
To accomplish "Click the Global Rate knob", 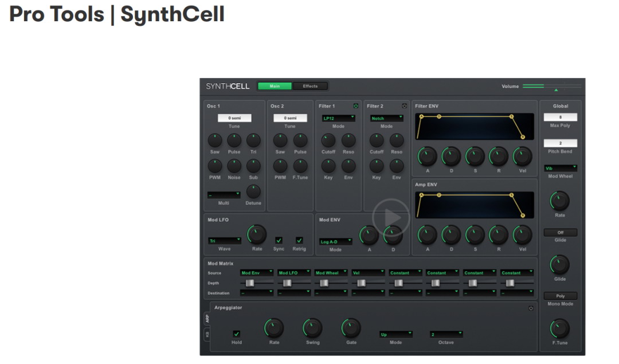I will tap(560, 201).
